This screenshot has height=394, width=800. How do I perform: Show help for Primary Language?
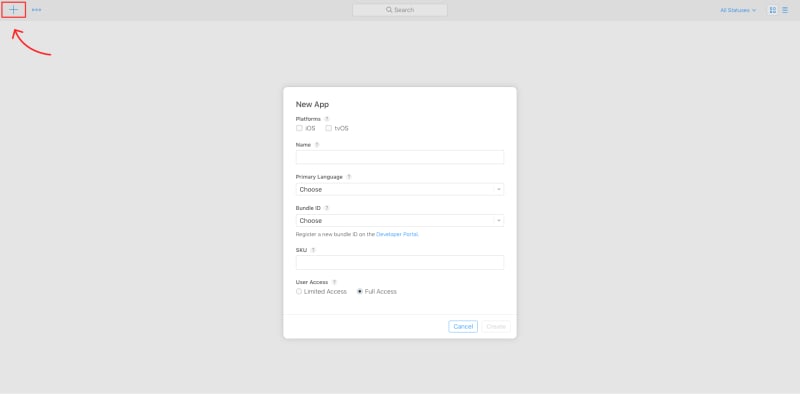pyautogui.click(x=349, y=177)
